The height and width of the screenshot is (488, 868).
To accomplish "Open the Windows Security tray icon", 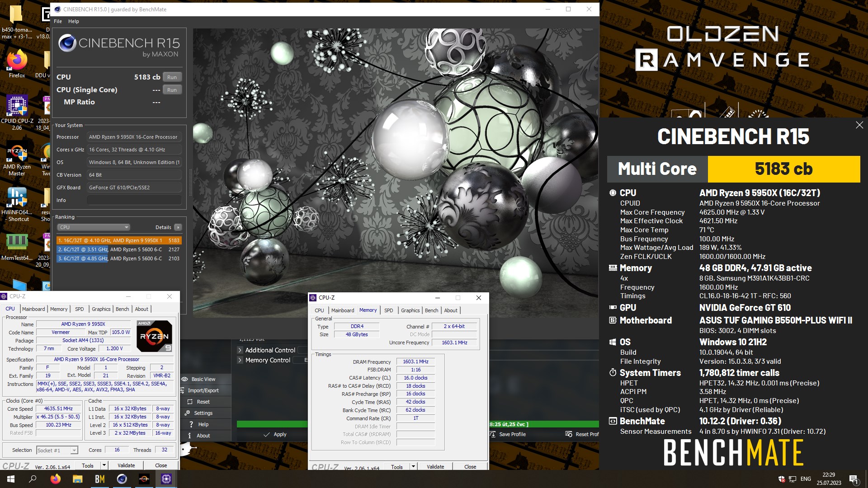I will click(781, 479).
